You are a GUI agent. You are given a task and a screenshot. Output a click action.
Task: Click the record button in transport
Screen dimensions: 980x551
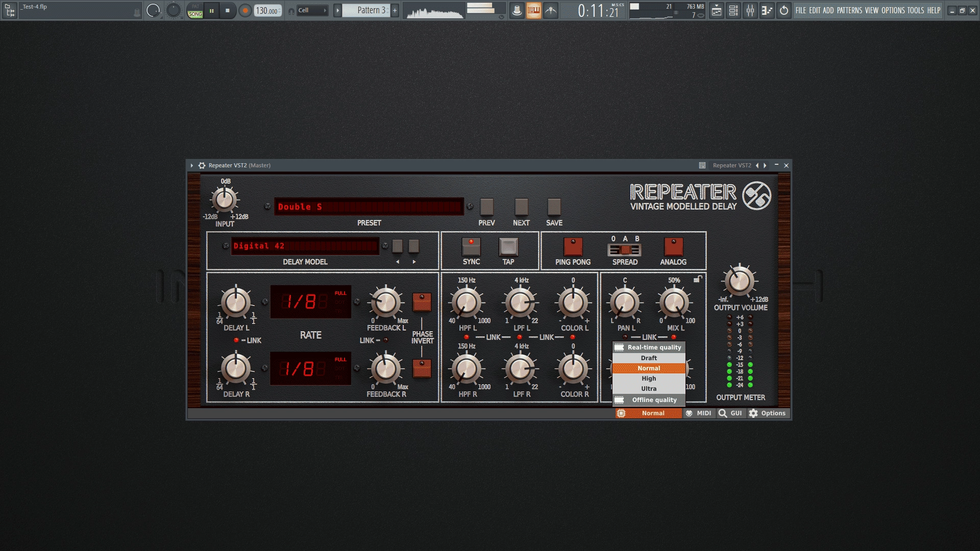coord(246,10)
